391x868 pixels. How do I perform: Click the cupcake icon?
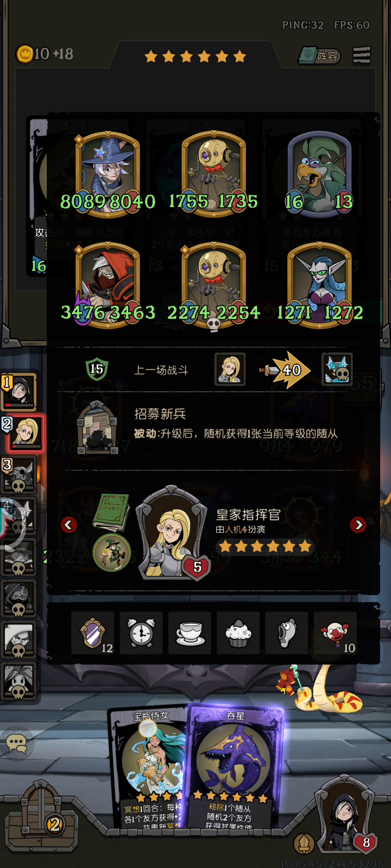[238, 633]
